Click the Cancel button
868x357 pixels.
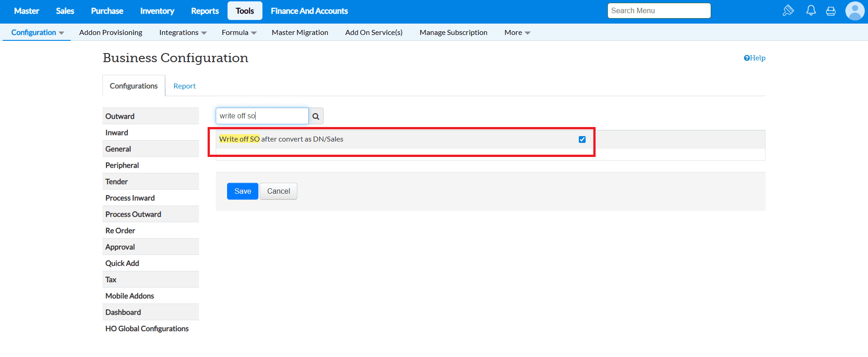(278, 191)
